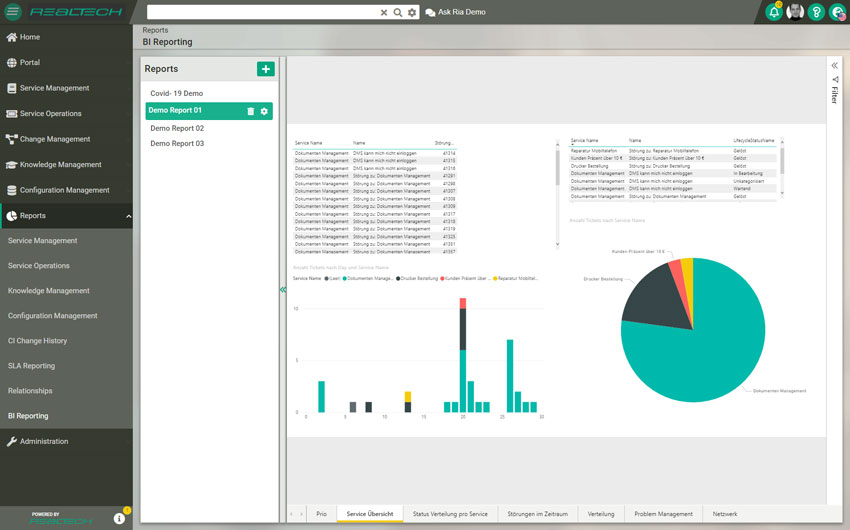Open the Problem Management tab

[x=664, y=514]
